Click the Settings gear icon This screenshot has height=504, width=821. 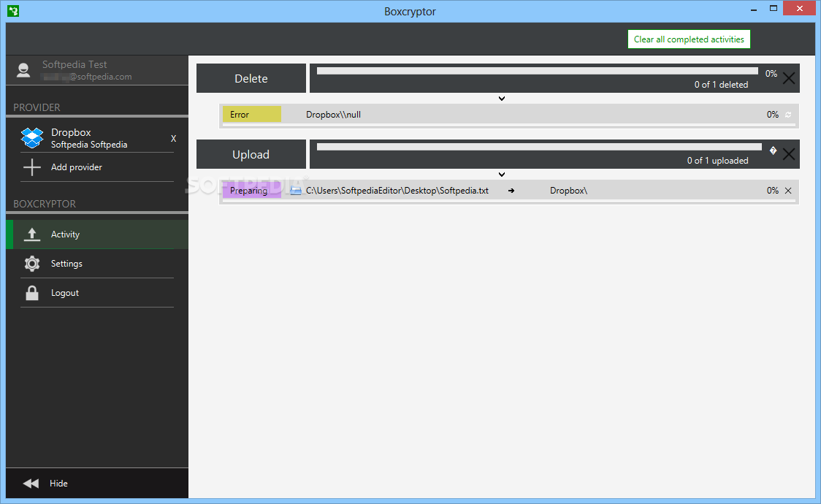click(x=32, y=264)
